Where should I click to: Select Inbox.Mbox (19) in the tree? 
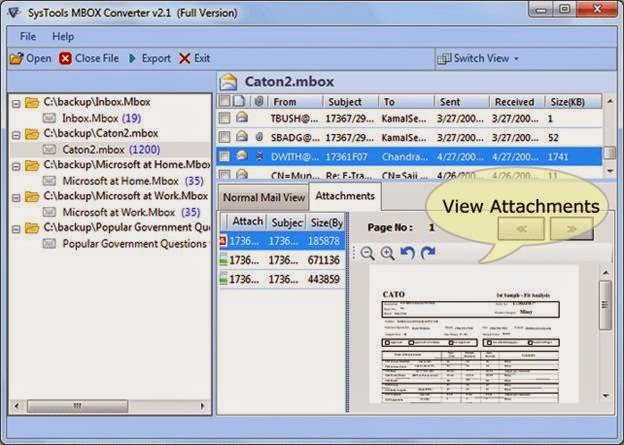[x=101, y=118]
